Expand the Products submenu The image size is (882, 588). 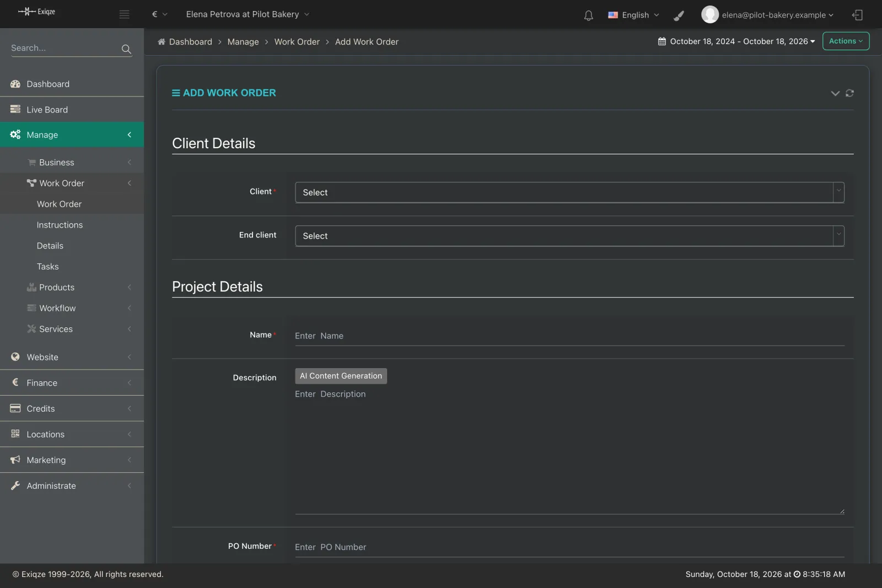click(72, 287)
